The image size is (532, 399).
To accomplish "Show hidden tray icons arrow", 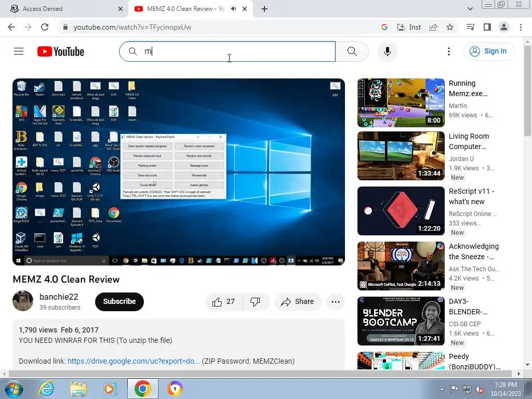I will [x=442, y=389].
